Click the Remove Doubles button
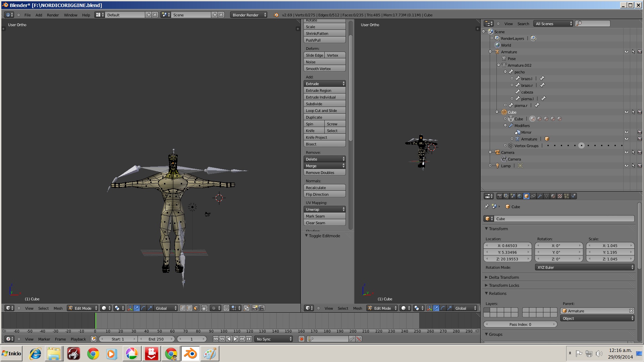644x362 pixels. tap(324, 173)
